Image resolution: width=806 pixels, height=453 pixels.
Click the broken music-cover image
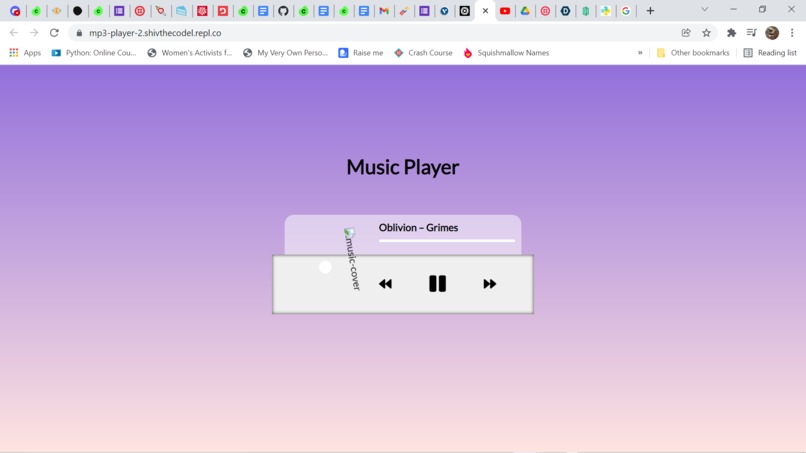coord(352,259)
